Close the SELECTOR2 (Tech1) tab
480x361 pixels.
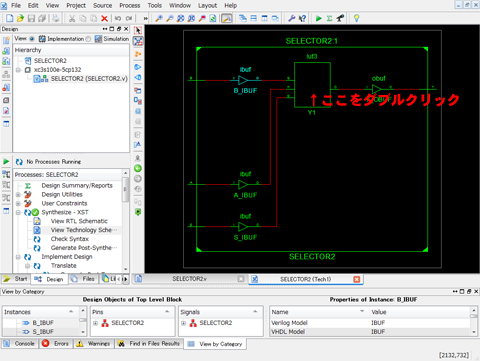pyautogui.click(x=357, y=279)
